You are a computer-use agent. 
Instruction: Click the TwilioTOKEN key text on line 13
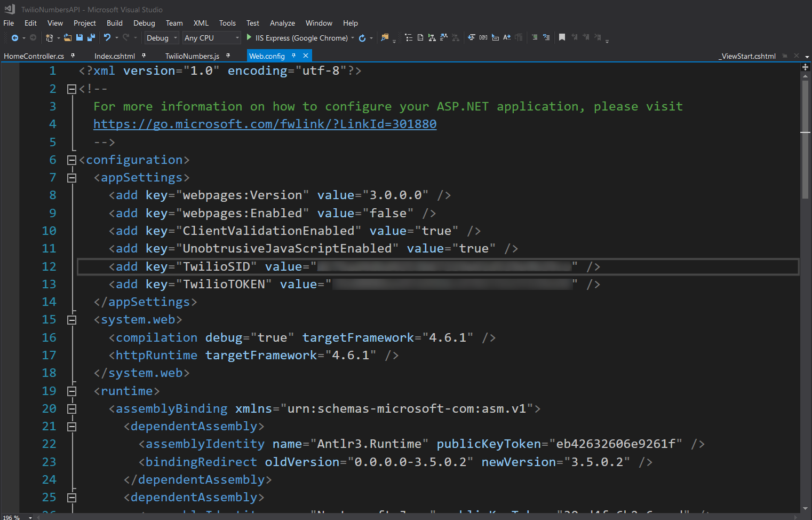[x=224, y=284]
